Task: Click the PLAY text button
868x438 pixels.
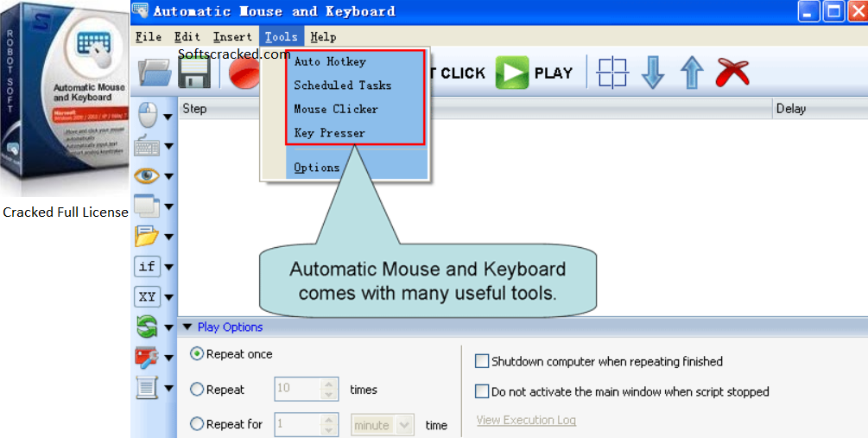Action: point(553,73)
